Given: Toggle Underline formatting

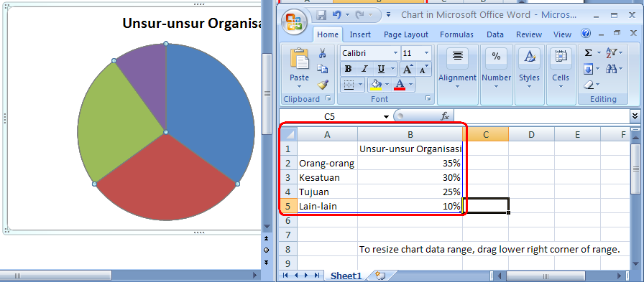Looking at the screenshot, I should click(381, 69).
